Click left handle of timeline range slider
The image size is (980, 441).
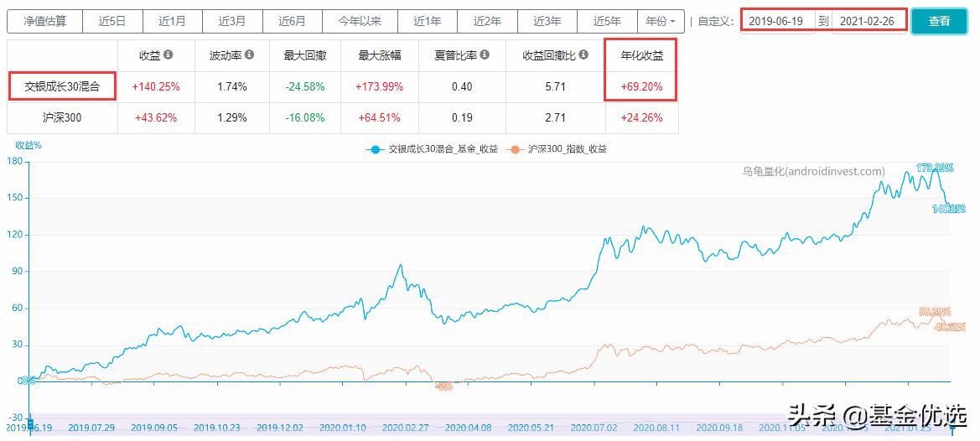tap(29, 426)
